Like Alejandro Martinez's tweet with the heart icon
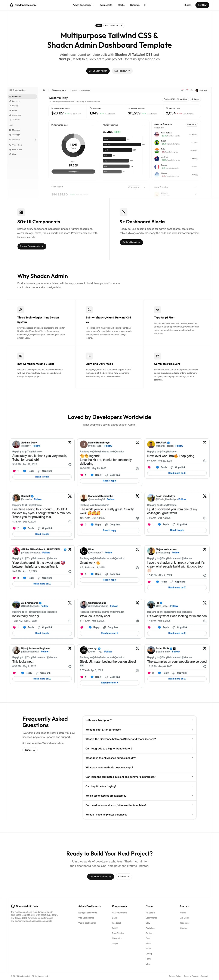Image resolution: width=219 pixels, height=980 pixels. 149,581
